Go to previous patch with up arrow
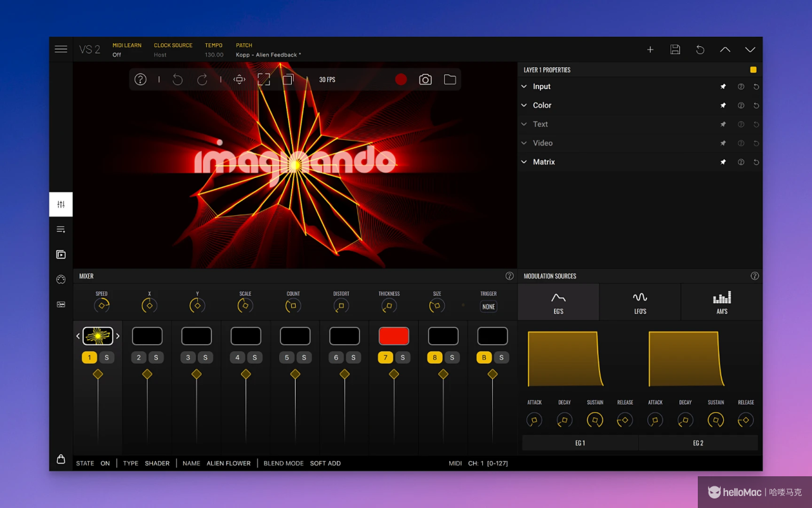 click(x=725, y=50)
